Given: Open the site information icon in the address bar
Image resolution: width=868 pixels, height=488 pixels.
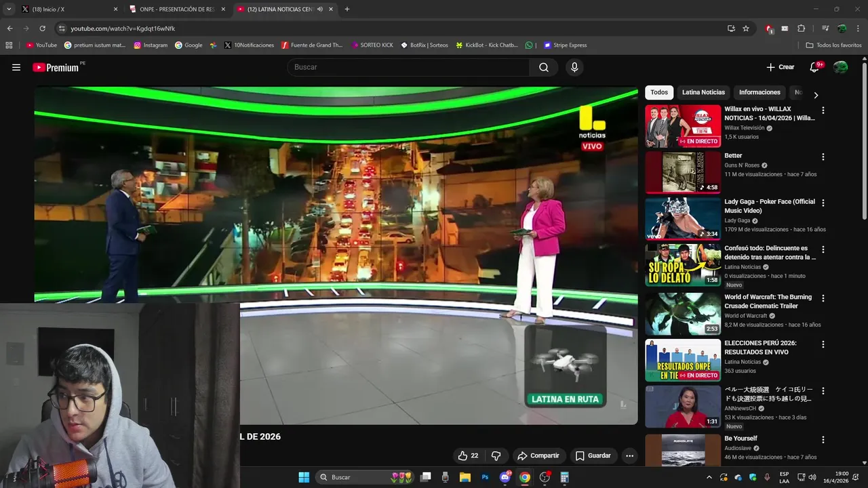Looking at the screenshot, I should tap(62, 28).
